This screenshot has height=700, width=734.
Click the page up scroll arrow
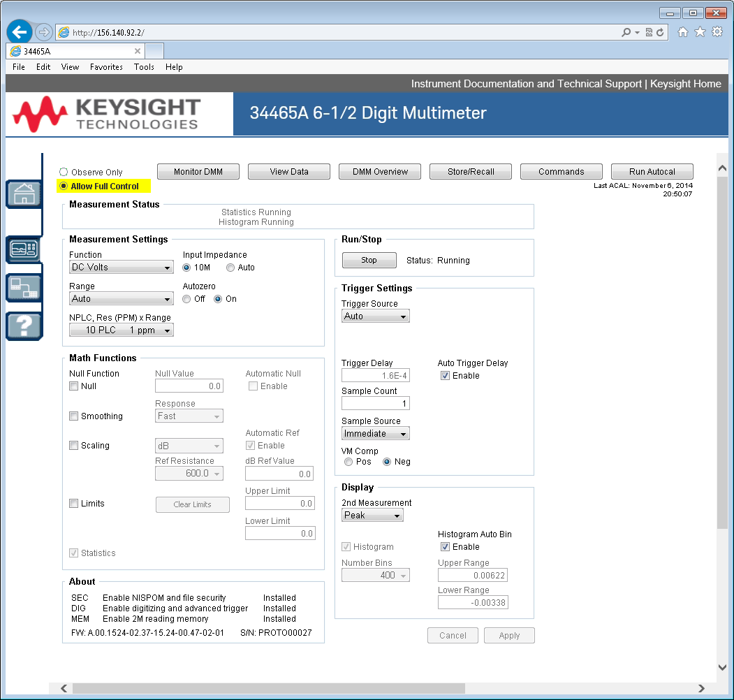[x=722, y=168]
